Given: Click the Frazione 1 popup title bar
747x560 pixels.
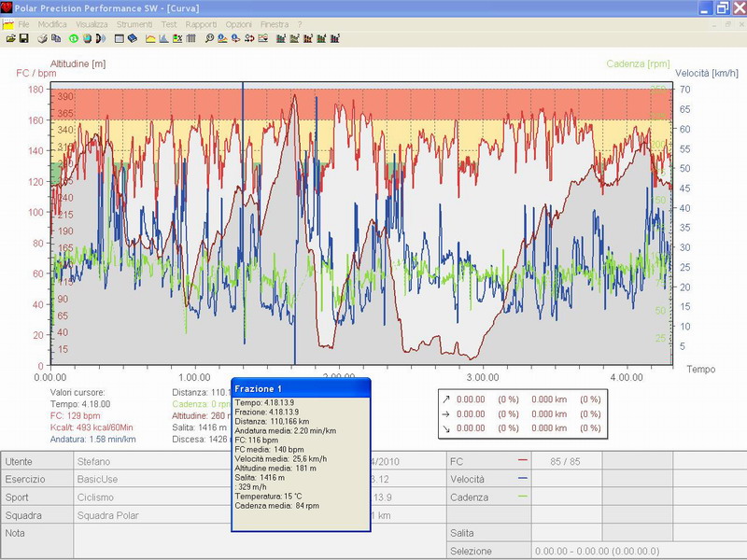Looking at the screenshot, I should click(x=301, y=387).
